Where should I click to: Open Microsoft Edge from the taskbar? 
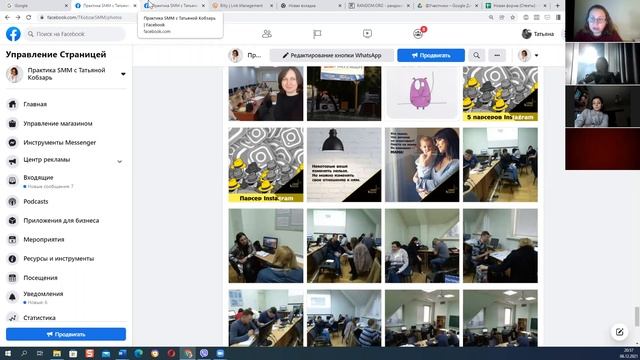point(138,353)
